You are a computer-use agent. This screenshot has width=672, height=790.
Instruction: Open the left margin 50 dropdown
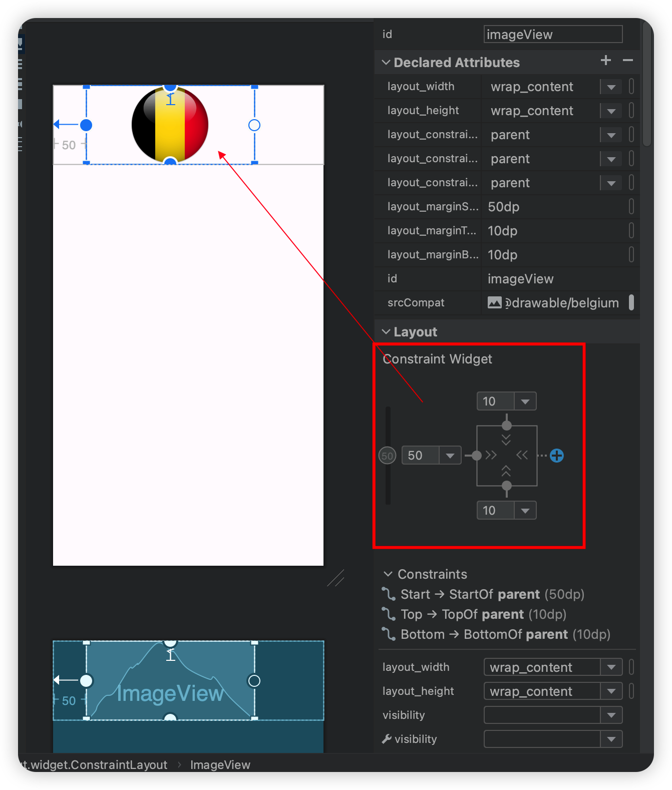coord(450,455)
